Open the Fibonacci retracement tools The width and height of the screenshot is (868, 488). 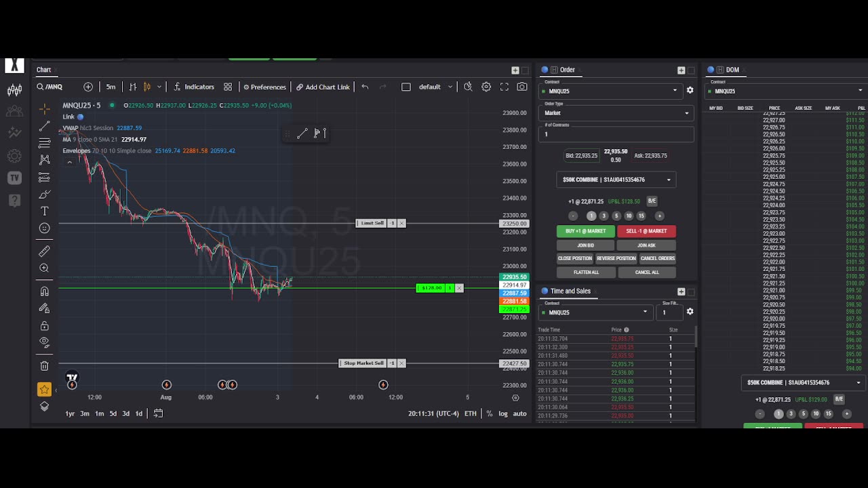(x=45, y=143)
